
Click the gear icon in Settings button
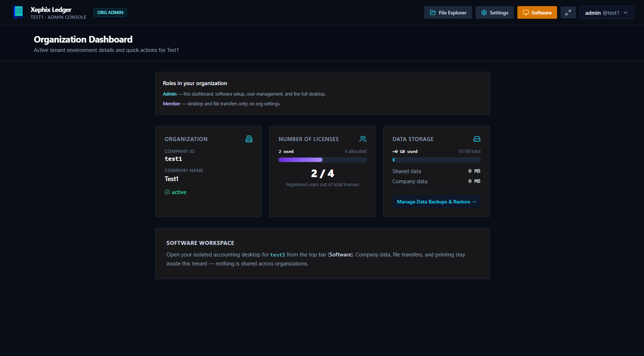(x=484, y=13)
